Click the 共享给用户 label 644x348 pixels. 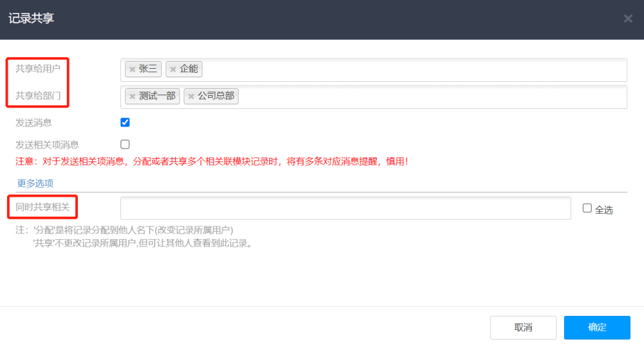coord(38,69)
